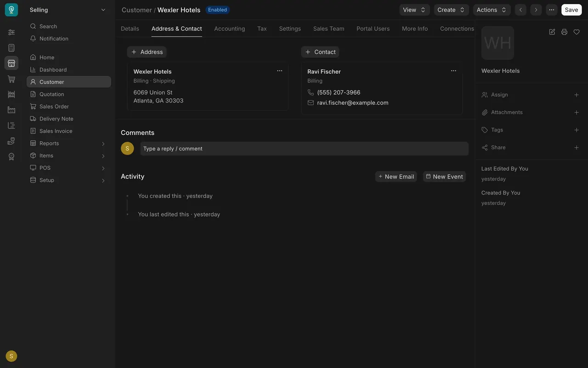Go to the previous customer record
This screenshot has height=368, width=588.
click(520, 10)
